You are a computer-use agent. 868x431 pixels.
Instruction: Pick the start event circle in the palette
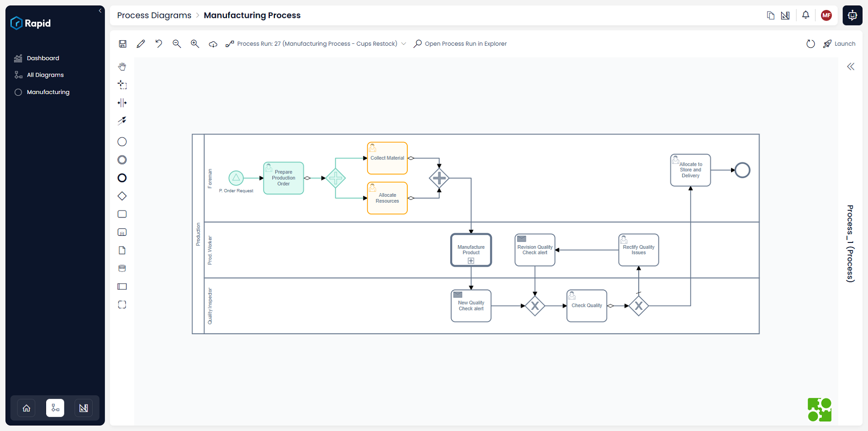[x=122, y=142]
